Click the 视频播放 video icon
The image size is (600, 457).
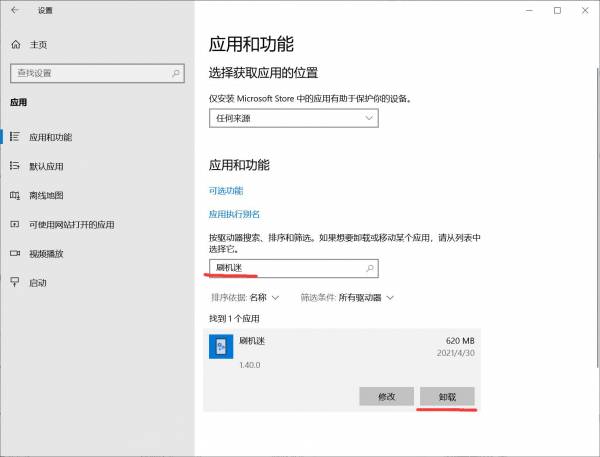pos(15,253)
